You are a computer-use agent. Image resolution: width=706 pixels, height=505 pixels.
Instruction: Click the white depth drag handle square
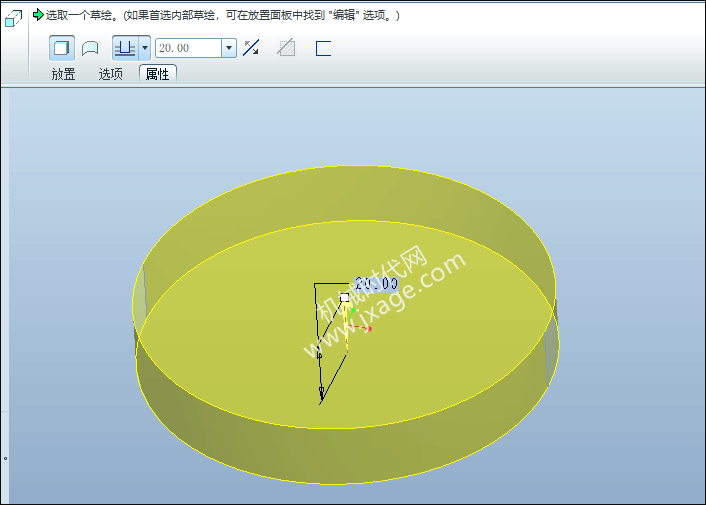coord(344,298)
